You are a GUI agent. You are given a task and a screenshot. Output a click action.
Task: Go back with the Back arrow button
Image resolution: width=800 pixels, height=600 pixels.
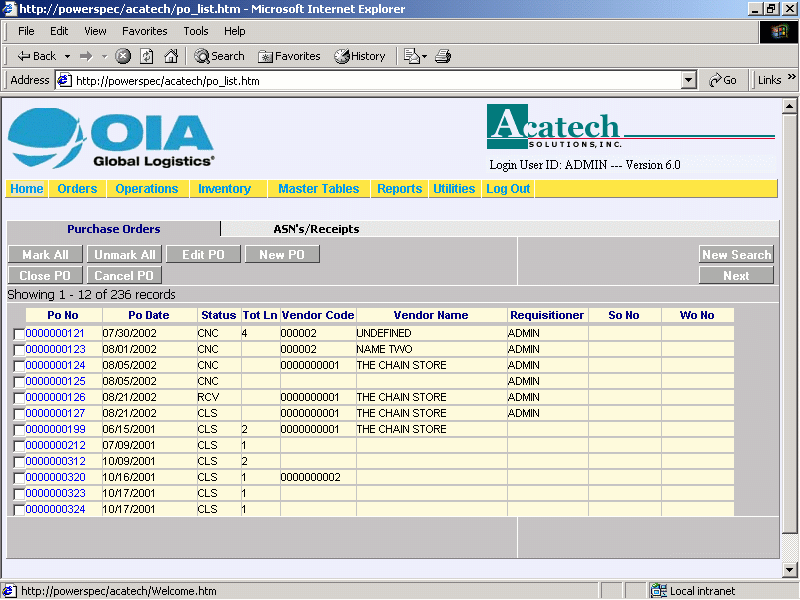(x=37, y=56)
